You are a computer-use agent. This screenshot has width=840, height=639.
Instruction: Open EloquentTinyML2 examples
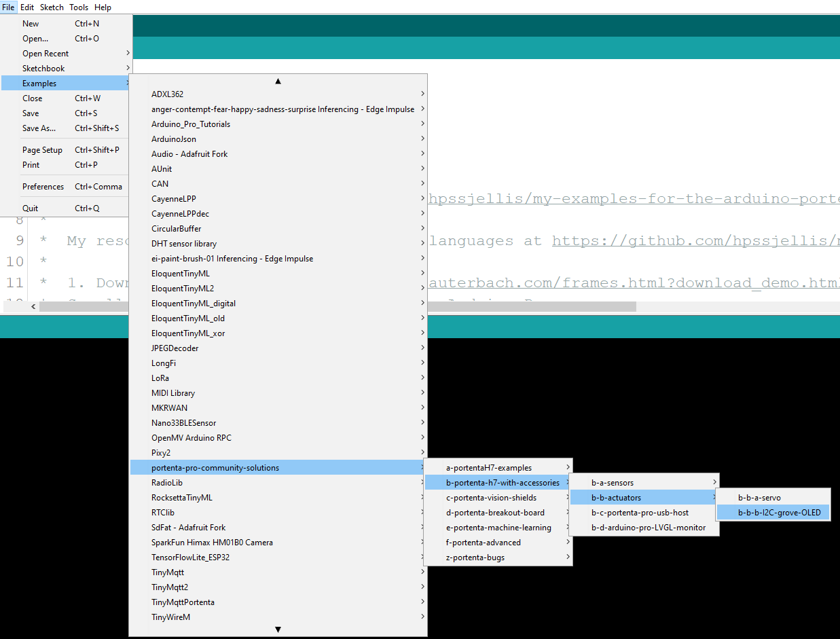278,289
